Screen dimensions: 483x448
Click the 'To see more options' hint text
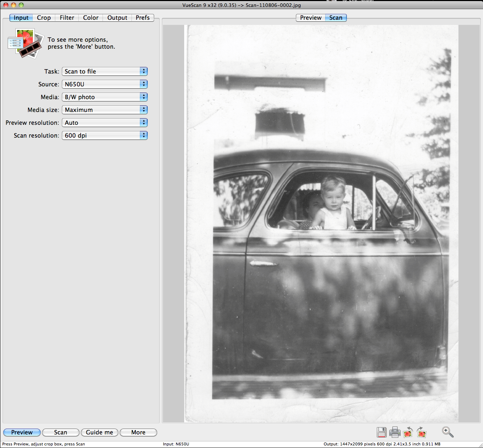[x=81, y=43]
